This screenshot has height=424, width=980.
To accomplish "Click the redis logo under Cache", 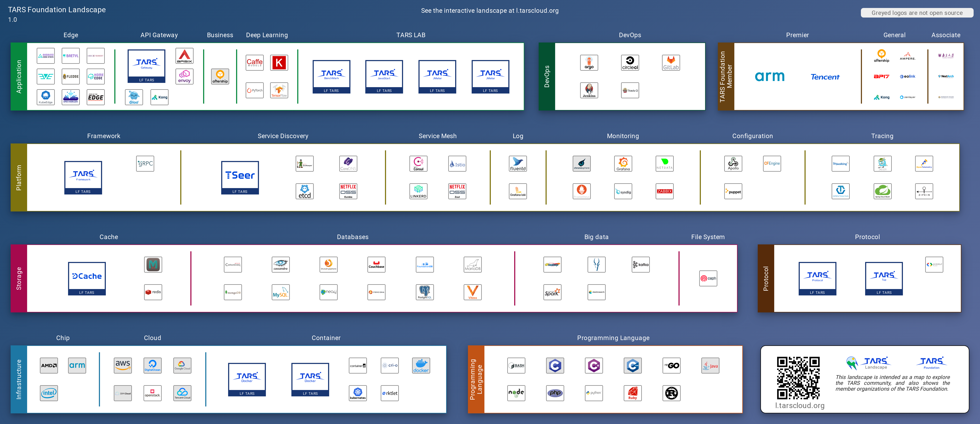I will pyautogui.click(x=153, y=292).
